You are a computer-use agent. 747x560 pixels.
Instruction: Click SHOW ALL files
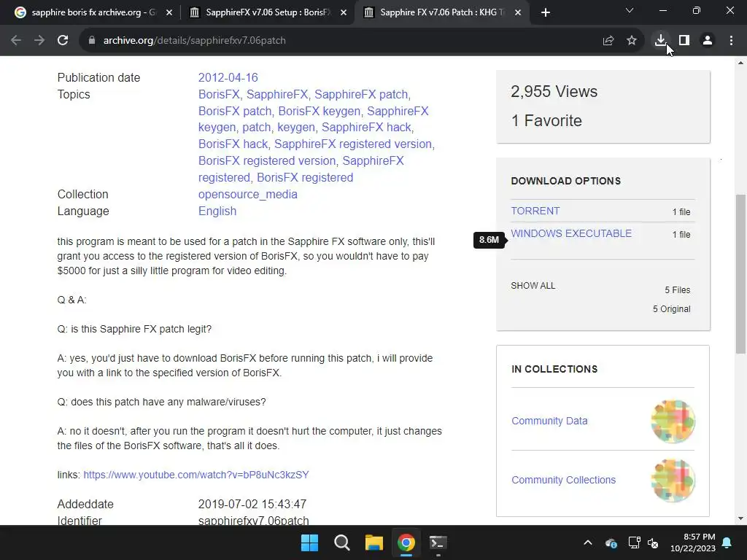[533, 286]
